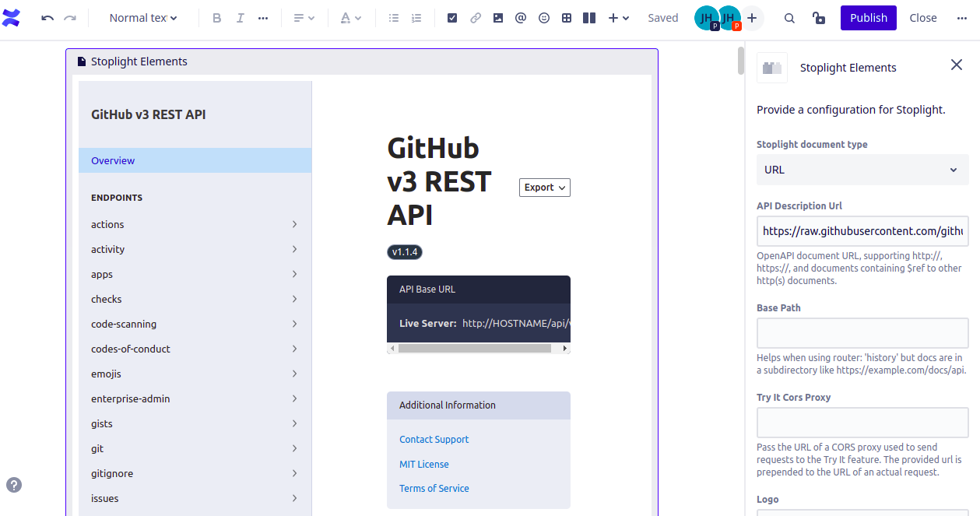
Task: Expand the activity endpoint group
Action: pos(195,249)
